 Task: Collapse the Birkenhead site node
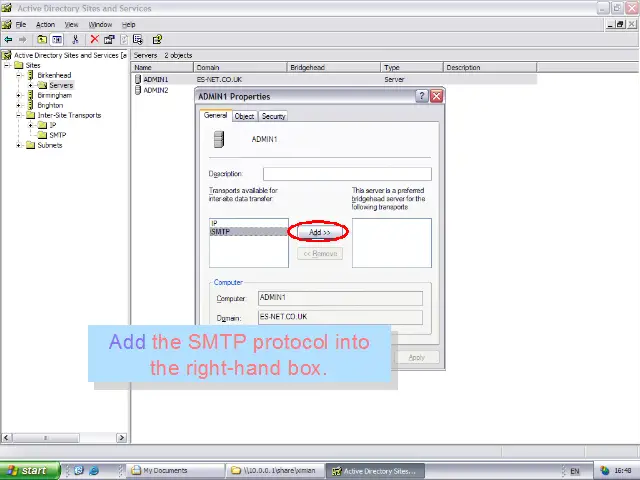[x=19, y=75]
